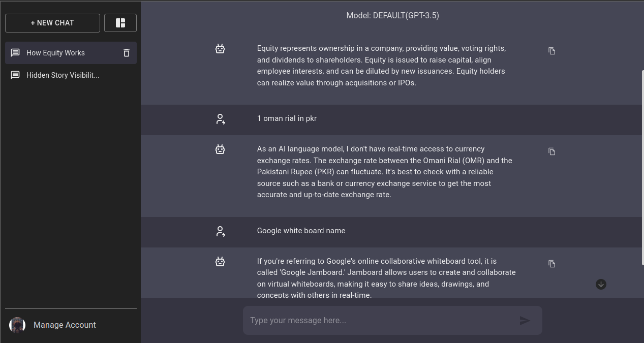This screenshot has height=343, width=644.
Task: Click the user icon beside Google white board message
Action: (x=220, y=231)
